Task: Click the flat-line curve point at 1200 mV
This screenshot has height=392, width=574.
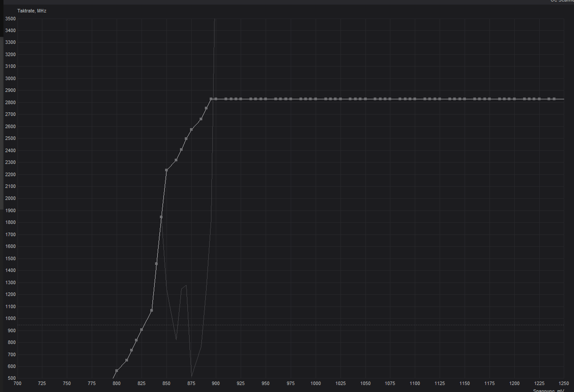Action: pyautogui.click(x=514, y=99)
